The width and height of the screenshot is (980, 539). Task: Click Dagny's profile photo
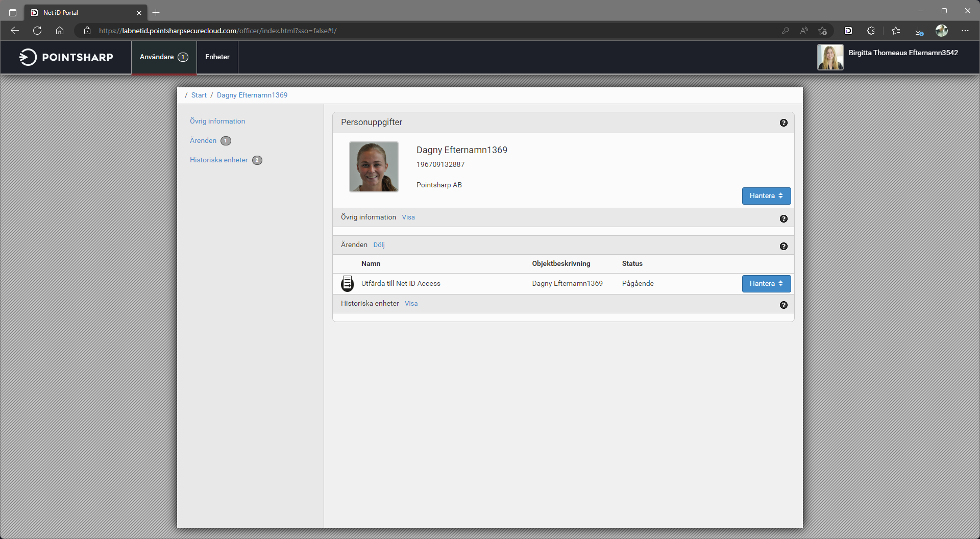coord(374,167)
